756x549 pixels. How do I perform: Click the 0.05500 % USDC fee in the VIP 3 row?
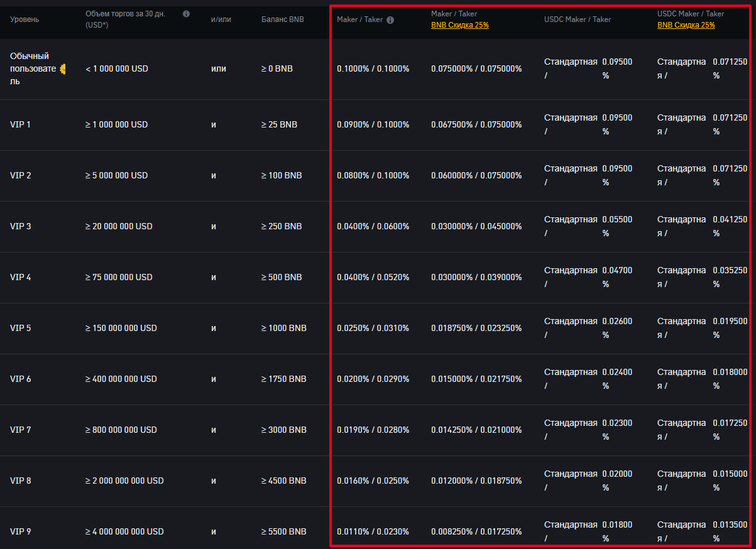(x=618, y=226)
